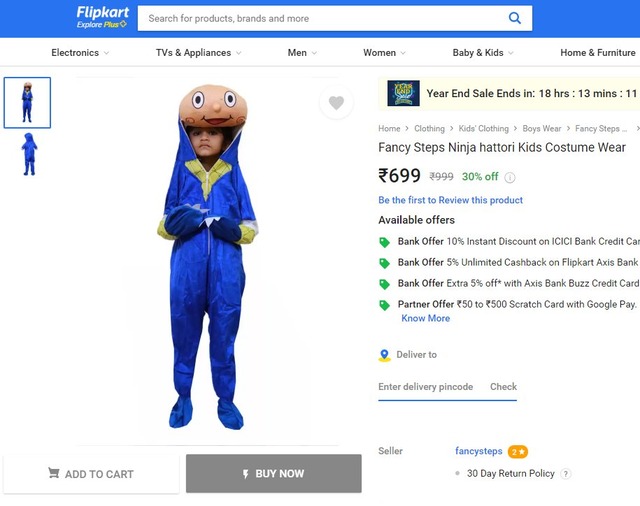
Task: Click the ADD TO CART button
Action: (x=91, y=474)
